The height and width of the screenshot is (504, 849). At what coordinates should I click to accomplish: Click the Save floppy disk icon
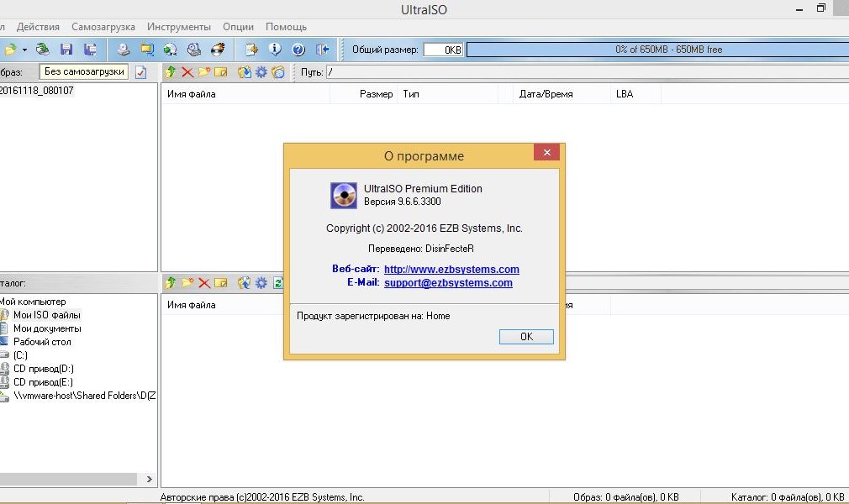click(x=66, y=50)
